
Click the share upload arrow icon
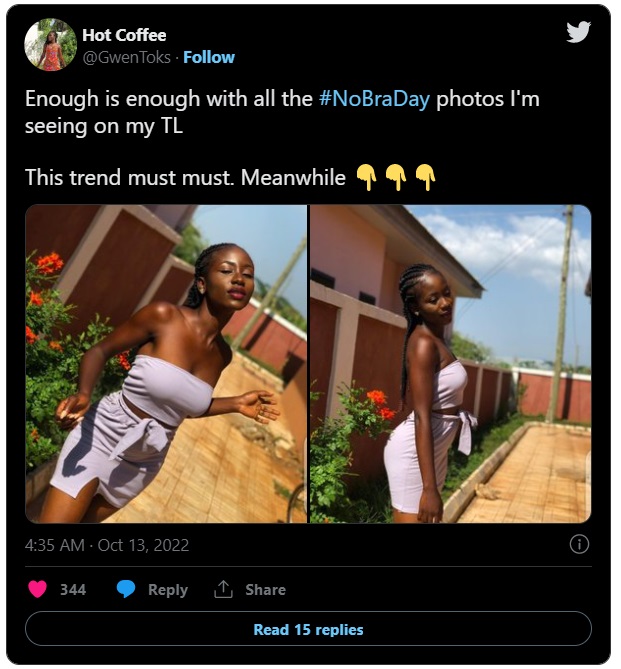coord(223,589)
